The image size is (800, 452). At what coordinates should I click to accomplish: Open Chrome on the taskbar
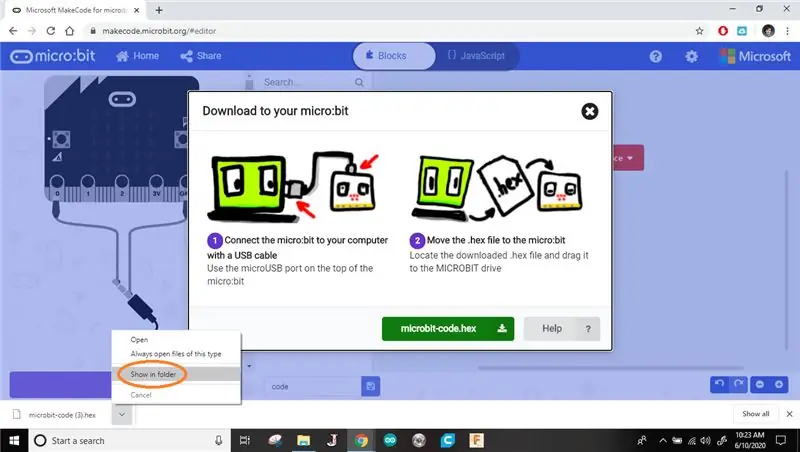[x=361, y=440]
